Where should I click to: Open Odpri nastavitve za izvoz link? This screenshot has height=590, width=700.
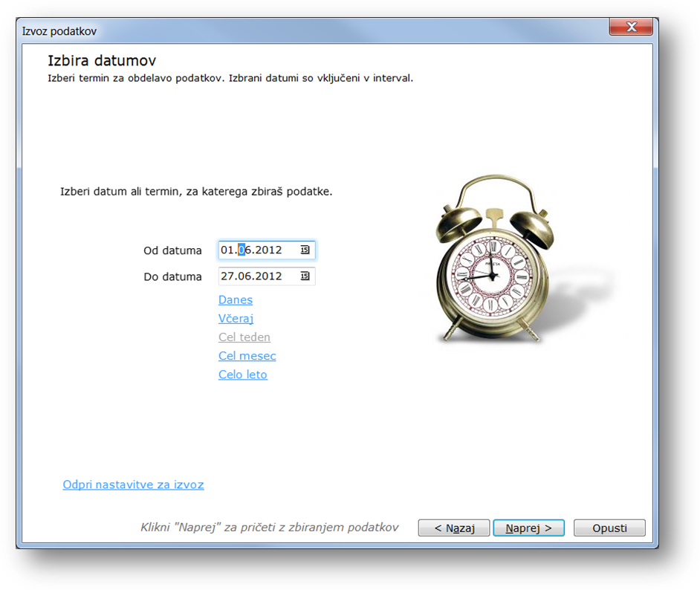pos(133,484)
